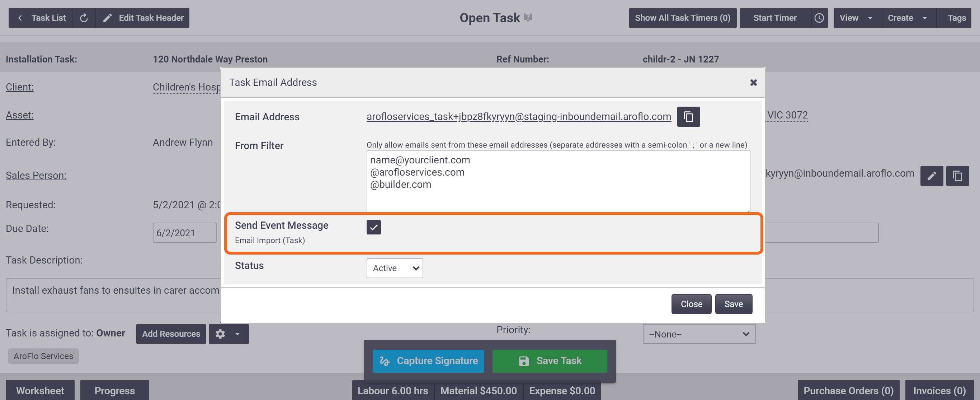Image resolution: width=980 pixels, height=400 pixels.
Task: Open Edit Task Header
Action: click(x=143, y=18)
